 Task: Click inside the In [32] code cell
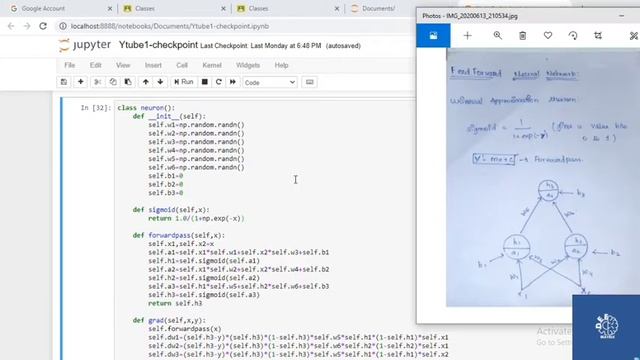tap(265, 231)
